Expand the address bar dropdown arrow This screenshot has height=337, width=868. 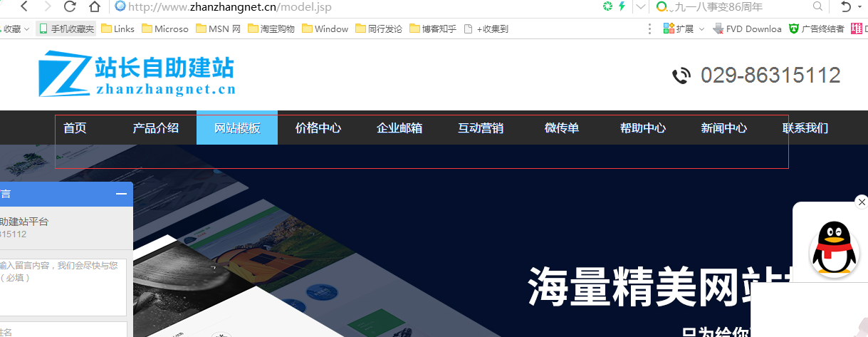(641, 7)
